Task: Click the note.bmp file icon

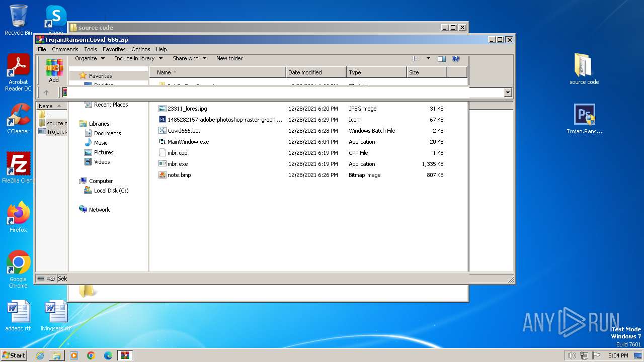Action: (162, 175)
